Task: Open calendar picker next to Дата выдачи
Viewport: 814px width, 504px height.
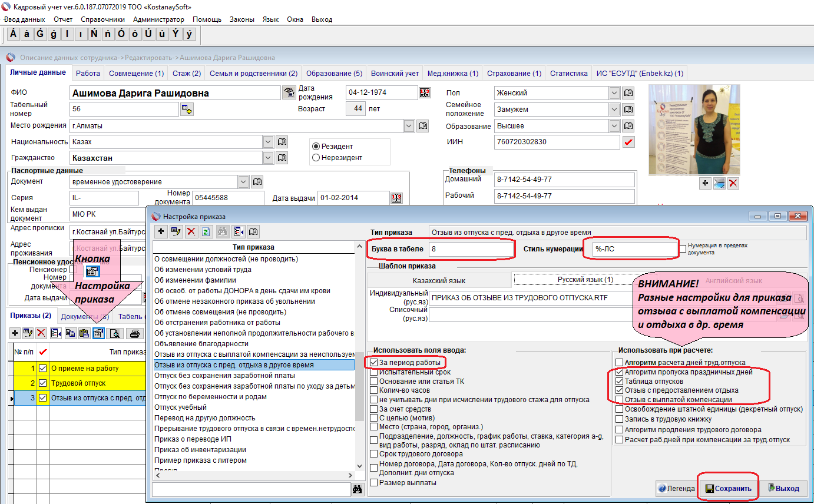Action: 396,198
